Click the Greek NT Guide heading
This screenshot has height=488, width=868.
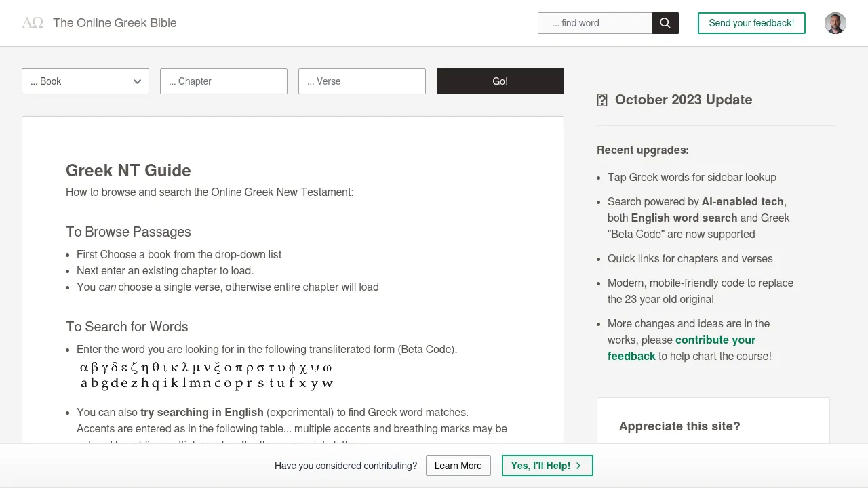tap(128, 171)
